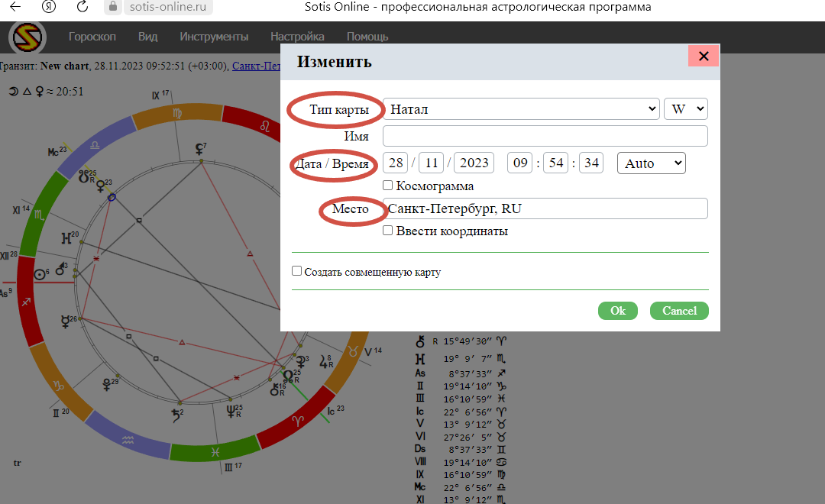
Task: Click the VI house row 27°26' 5"
Action: pyautogui.click(x=461, y=437)
